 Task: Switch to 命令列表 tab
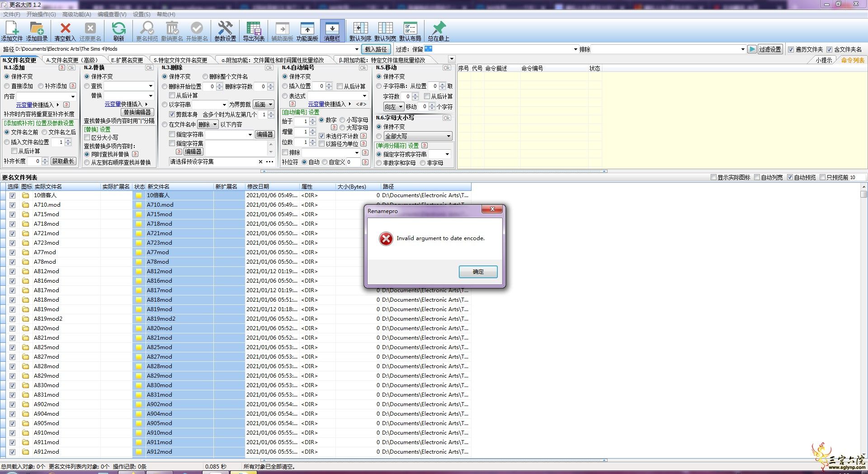coord(853,60)
